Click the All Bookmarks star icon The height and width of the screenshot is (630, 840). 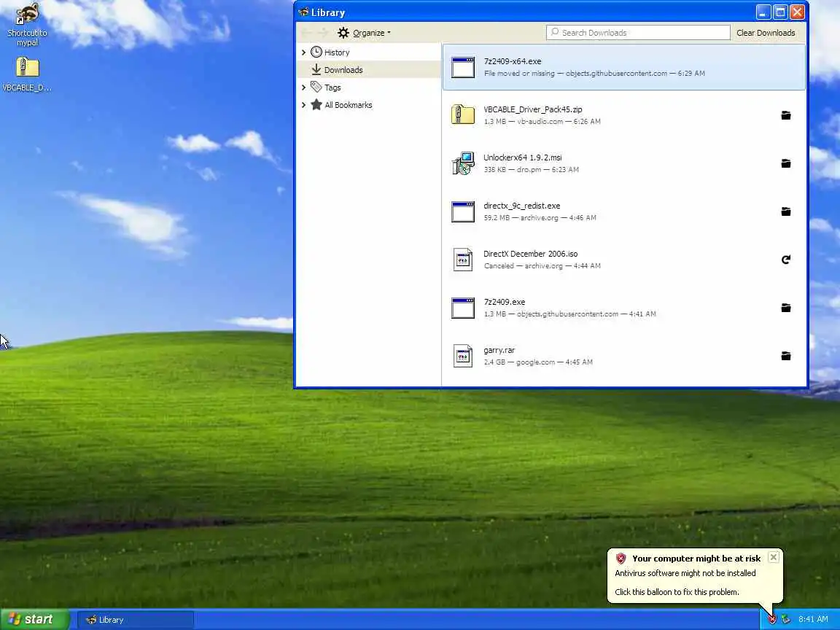pyautogui.click(x=316, y=104)
